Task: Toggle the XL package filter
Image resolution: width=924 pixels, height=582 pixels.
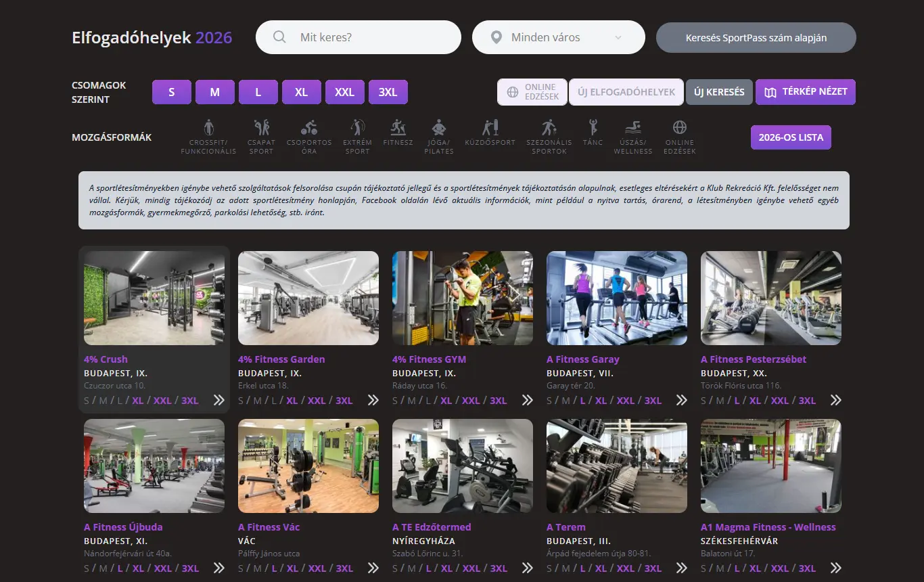Action: pyautogui.click(x=302, y=92)
